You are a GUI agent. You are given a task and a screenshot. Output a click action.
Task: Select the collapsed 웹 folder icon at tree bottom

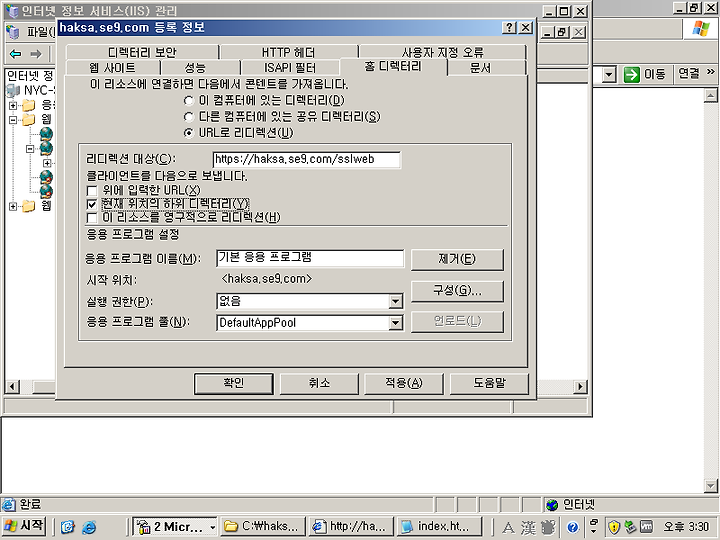[x=29, y=206]
